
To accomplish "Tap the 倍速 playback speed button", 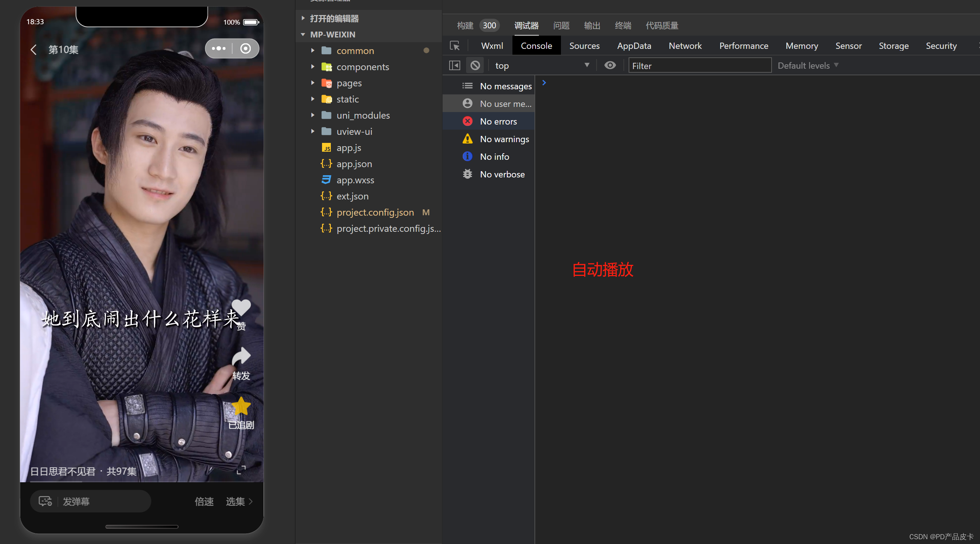I will click(x=204, y=501).
